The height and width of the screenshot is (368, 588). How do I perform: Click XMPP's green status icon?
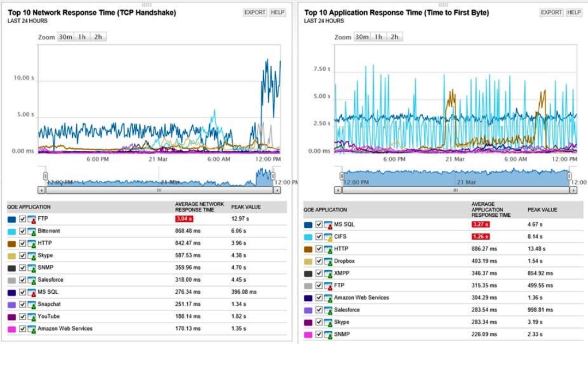[330, 274]
